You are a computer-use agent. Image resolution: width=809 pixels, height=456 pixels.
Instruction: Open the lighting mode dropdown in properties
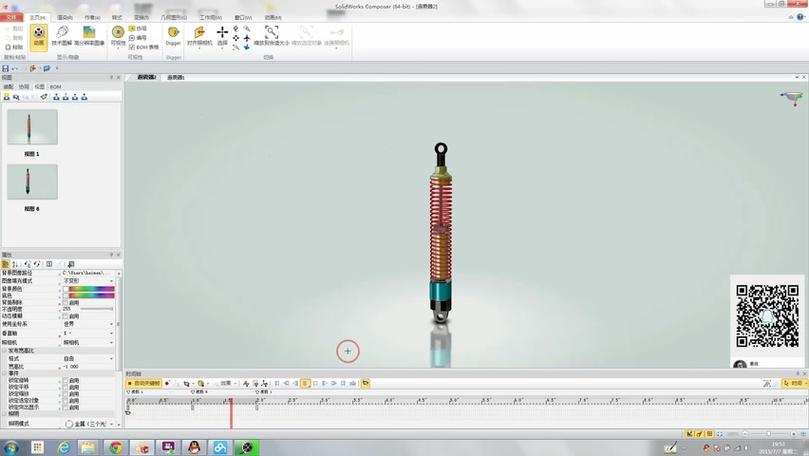pyautogui.click(x=91, y=424)
